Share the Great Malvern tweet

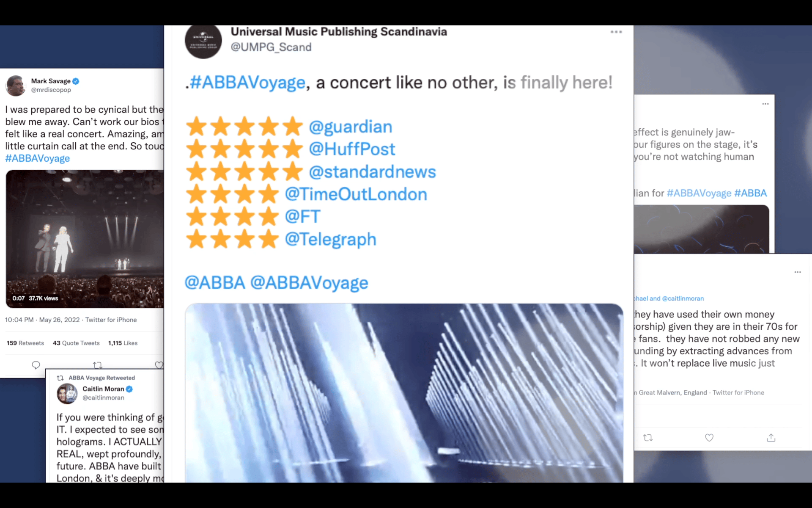[771, 438]
